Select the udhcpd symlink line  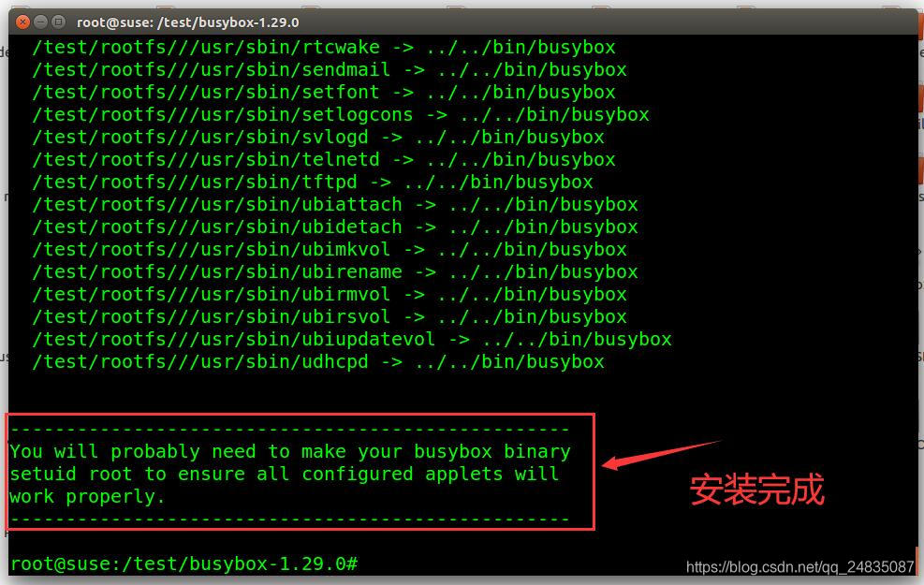click(x=318, y=361)
